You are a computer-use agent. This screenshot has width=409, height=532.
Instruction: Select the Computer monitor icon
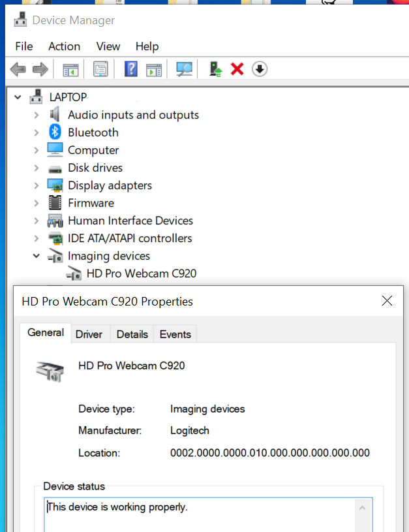pos(55,149)
